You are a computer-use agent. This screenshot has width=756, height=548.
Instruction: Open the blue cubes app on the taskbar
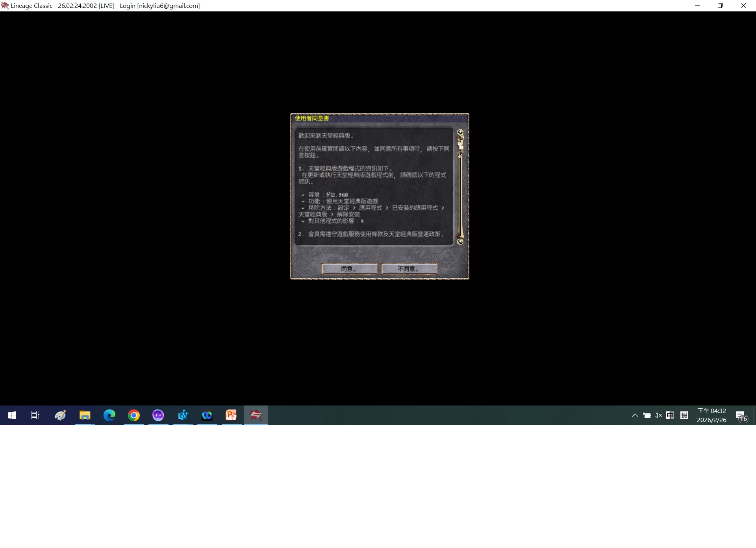[183, 415]
